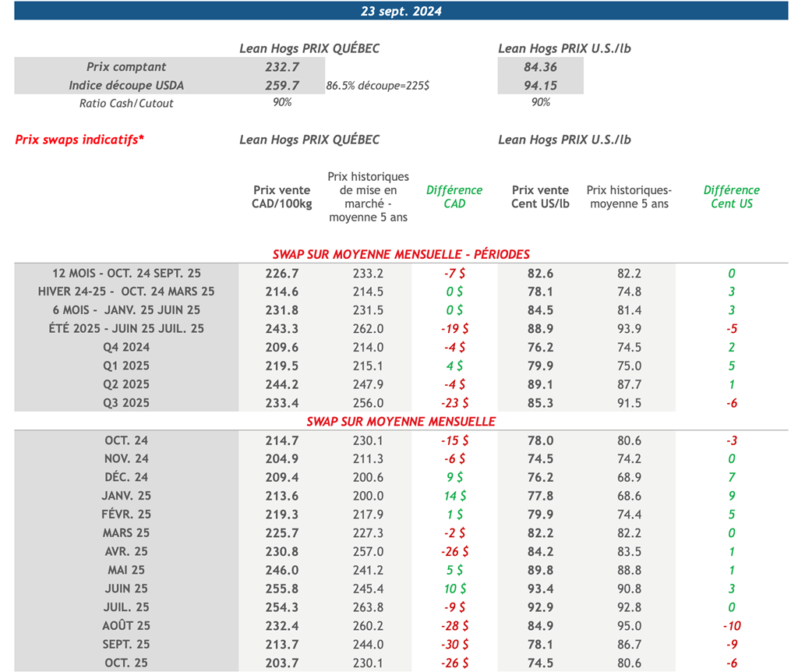The image size is (798, 672).
Task: Select the '12 MOIS - OCT. 24 SEPT. 25' row
Action: [x=126, y=274]
